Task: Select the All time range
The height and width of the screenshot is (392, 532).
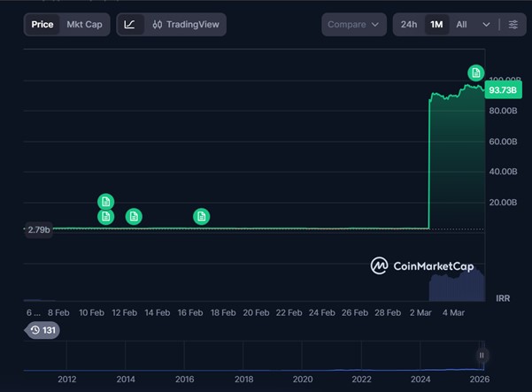Action: [x=461, y=25]
